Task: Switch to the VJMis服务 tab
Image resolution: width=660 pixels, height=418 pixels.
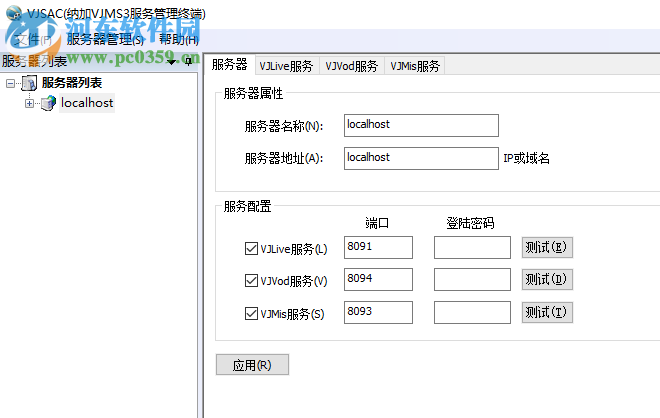Action: [x=415, y=66]
